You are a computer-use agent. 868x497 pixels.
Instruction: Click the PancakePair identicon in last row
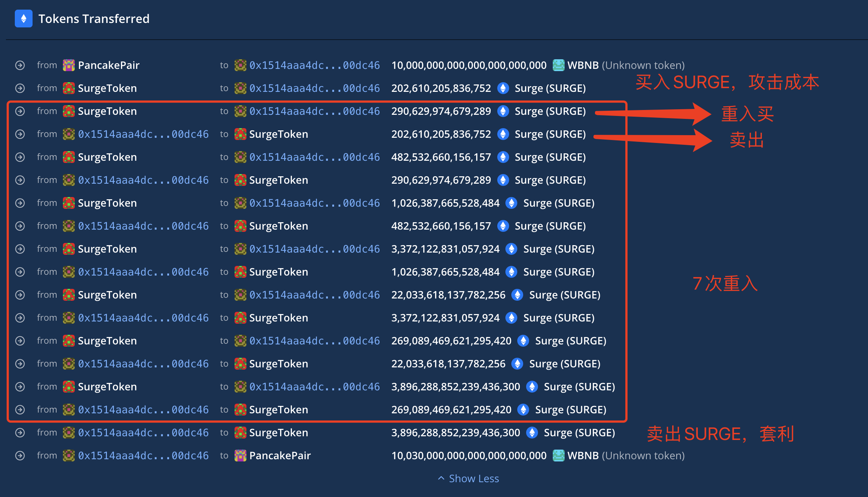point(240,456)
